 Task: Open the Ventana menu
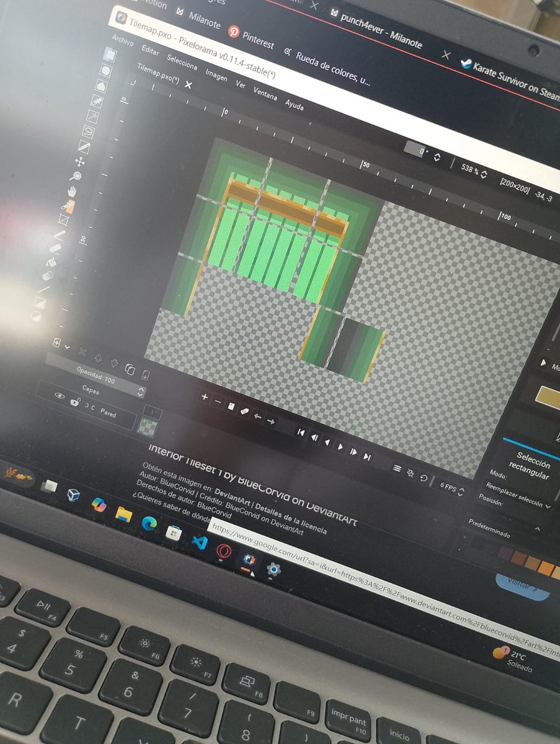265,95
